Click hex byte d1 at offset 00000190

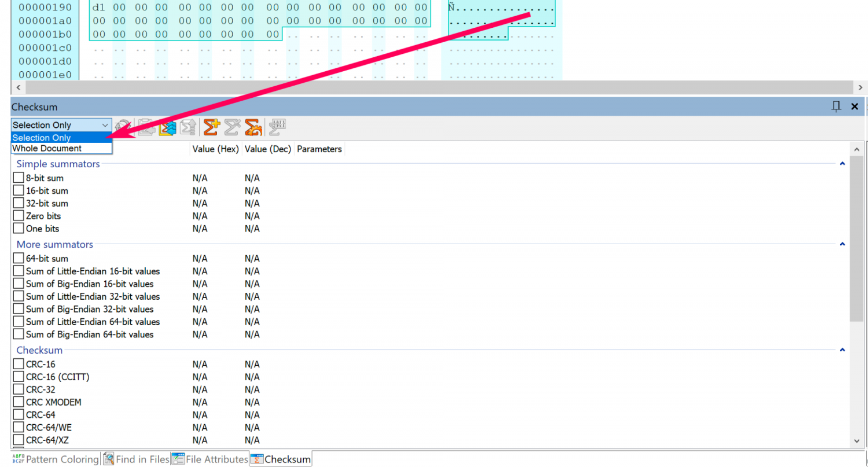99,8
